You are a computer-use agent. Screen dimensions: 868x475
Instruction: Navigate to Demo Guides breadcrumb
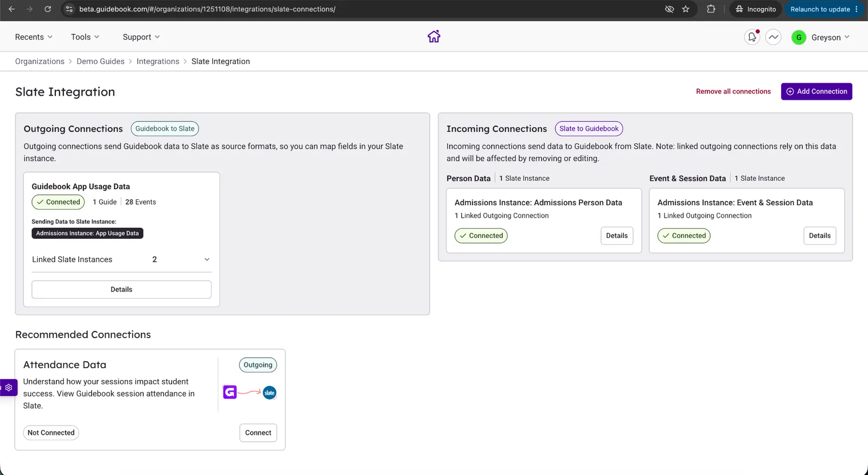click(100, 61)
